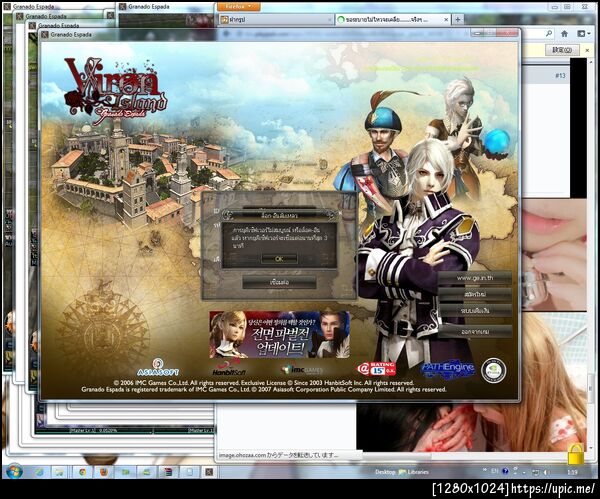Close the second Firefox tab
The height and width of the screenshot is (499, 600).
click(446, 20)
